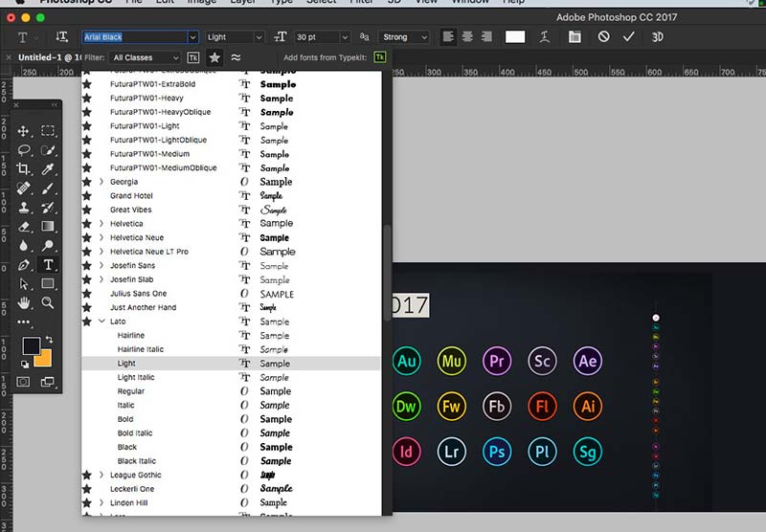The width and height of the screenshot is (766, 532).
Task: Select the Quick Selection tool
Action: 48,150
